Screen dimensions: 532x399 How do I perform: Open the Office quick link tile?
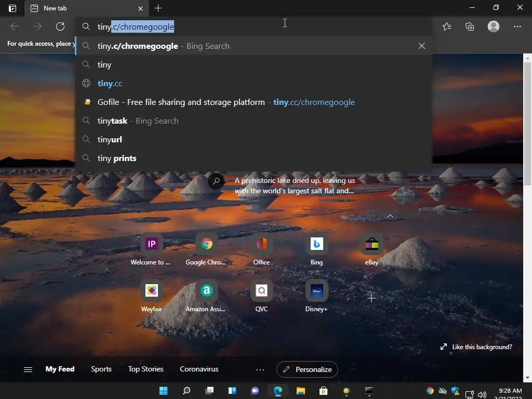(261, 249)
